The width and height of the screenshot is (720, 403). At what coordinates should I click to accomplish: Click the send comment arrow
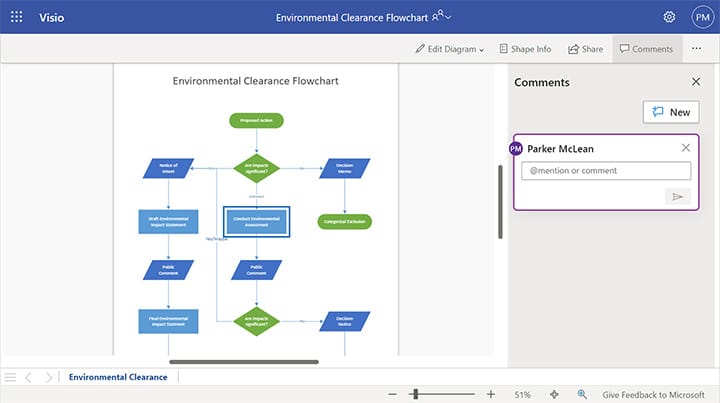click(x=678, y=196)
